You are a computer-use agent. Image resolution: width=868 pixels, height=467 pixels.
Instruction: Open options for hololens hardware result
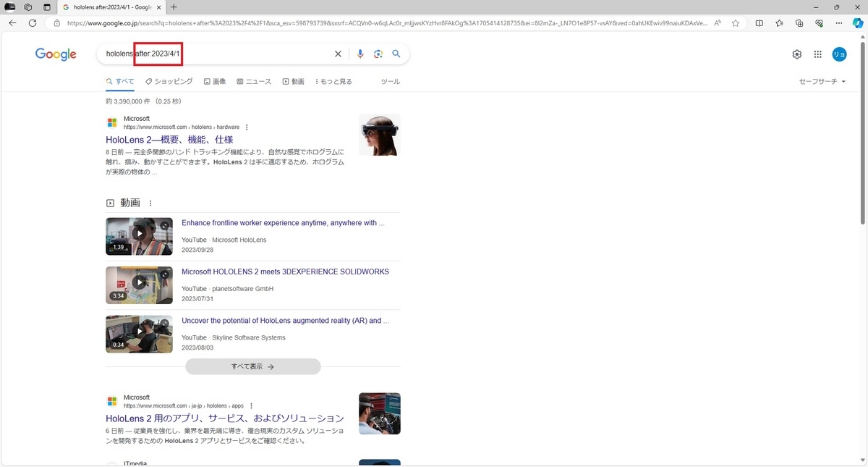point(247,127)
